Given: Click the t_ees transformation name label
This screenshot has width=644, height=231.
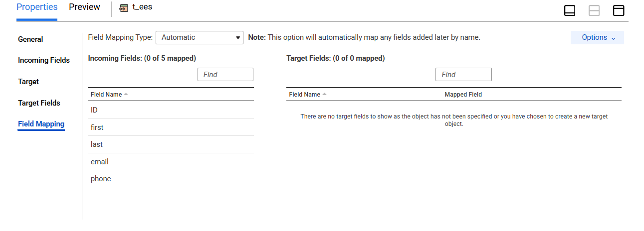Looking at the screenshot, I should click(x=142, y=8).
